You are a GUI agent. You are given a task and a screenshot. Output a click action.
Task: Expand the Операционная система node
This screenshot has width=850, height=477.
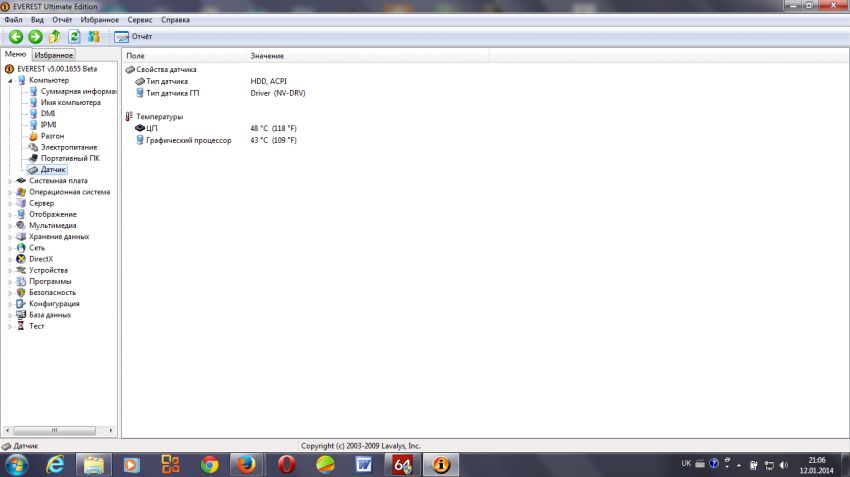tap(10, 192)
